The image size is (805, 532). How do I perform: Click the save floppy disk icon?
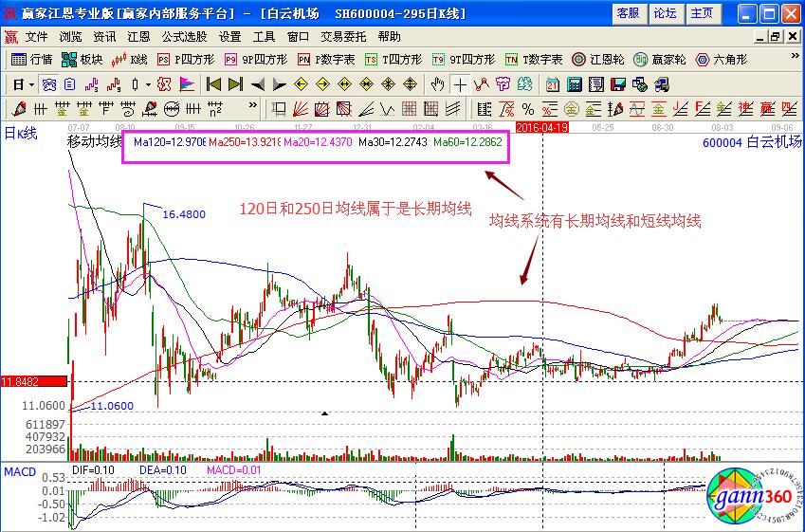click(x=619, y=83)
